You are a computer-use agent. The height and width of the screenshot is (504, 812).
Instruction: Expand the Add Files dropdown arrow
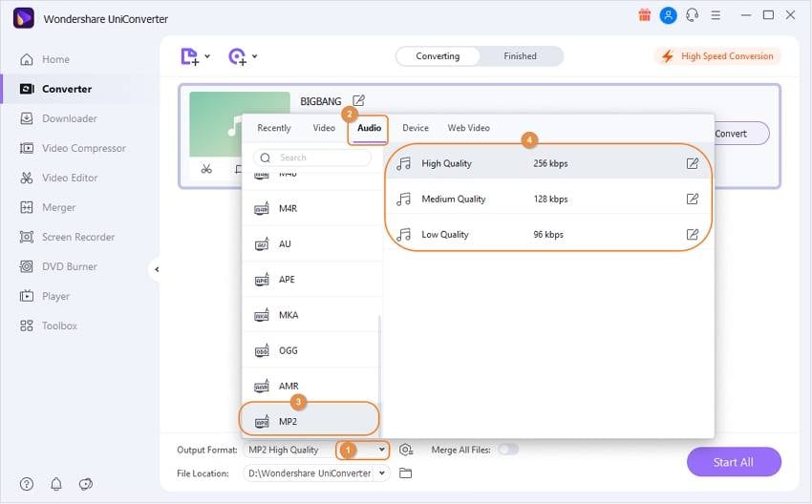[207, 56]
